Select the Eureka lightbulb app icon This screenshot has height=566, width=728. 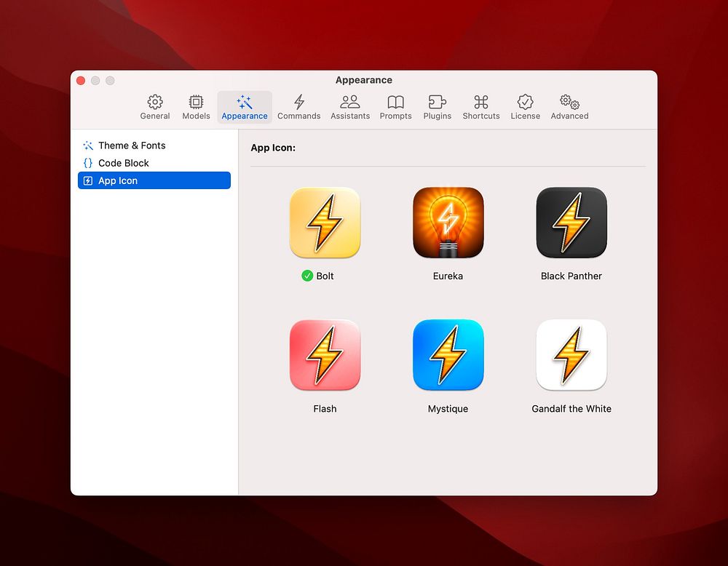click(448, 223)
